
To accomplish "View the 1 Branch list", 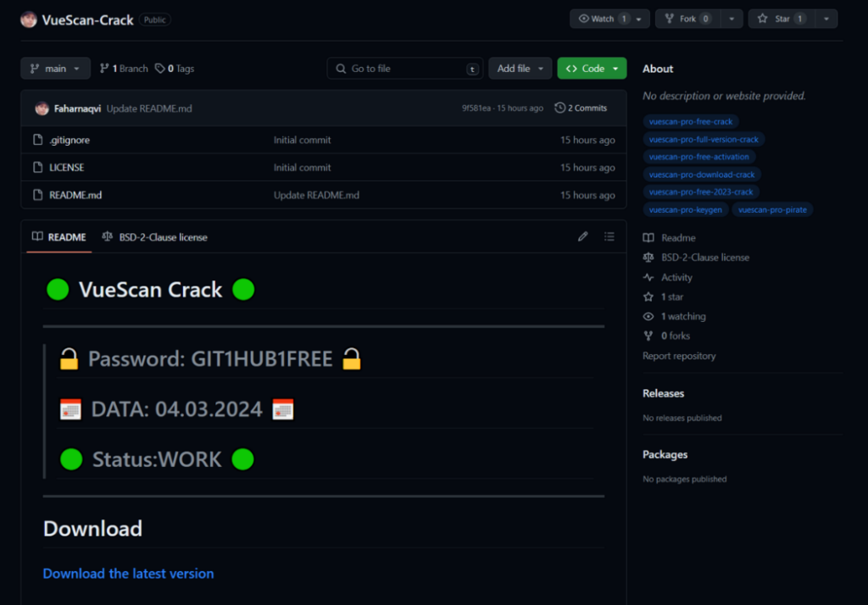I will [124, 69].
